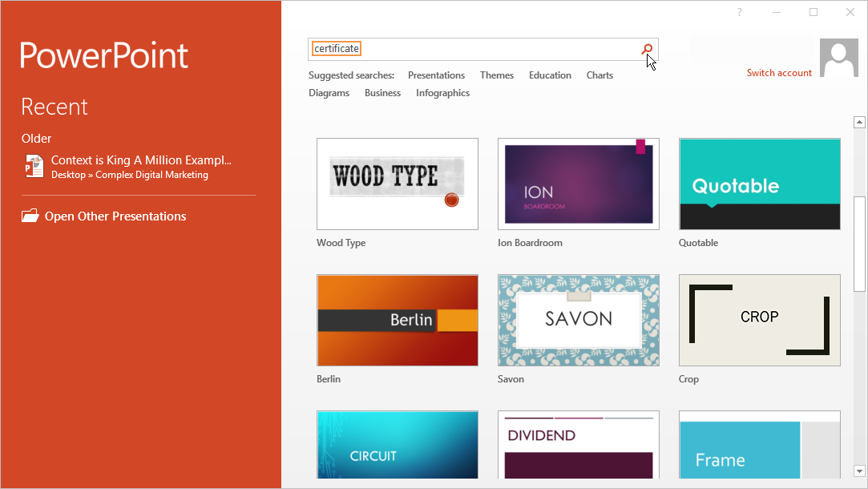This screenshot has height=489, width=868.
Task: Choose the Ion Boardroom template thumbnail
Action: click(579, 184)
